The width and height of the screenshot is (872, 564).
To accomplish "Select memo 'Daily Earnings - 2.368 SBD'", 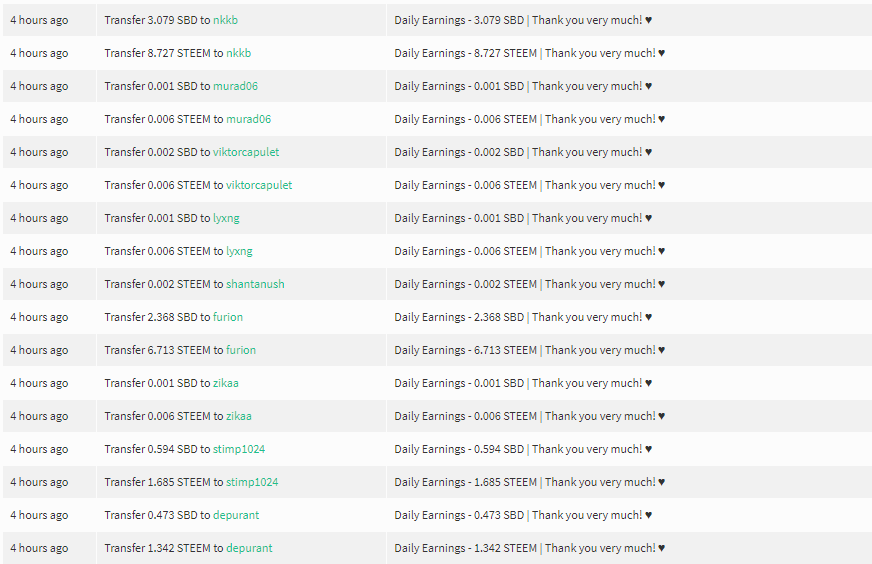I will tap(459, 317).
